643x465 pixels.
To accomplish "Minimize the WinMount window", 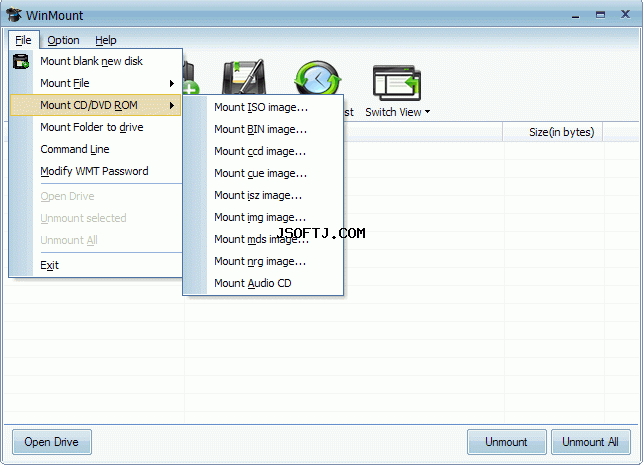I will [576, 16].
